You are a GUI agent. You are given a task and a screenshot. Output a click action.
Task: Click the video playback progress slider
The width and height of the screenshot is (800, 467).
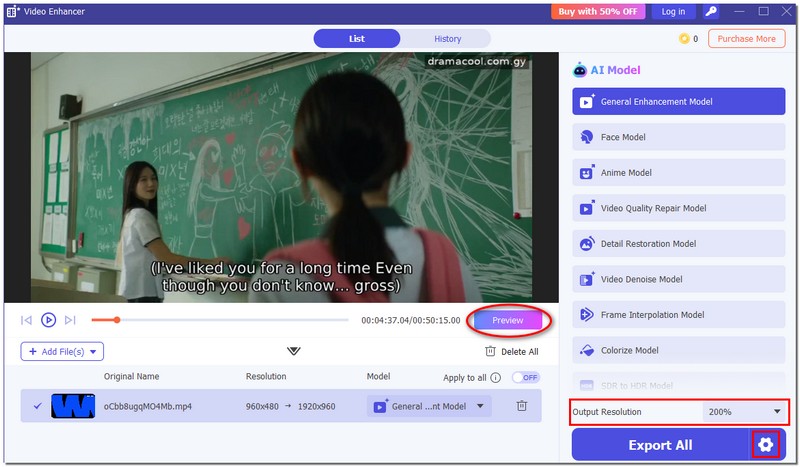pos(220,320)
